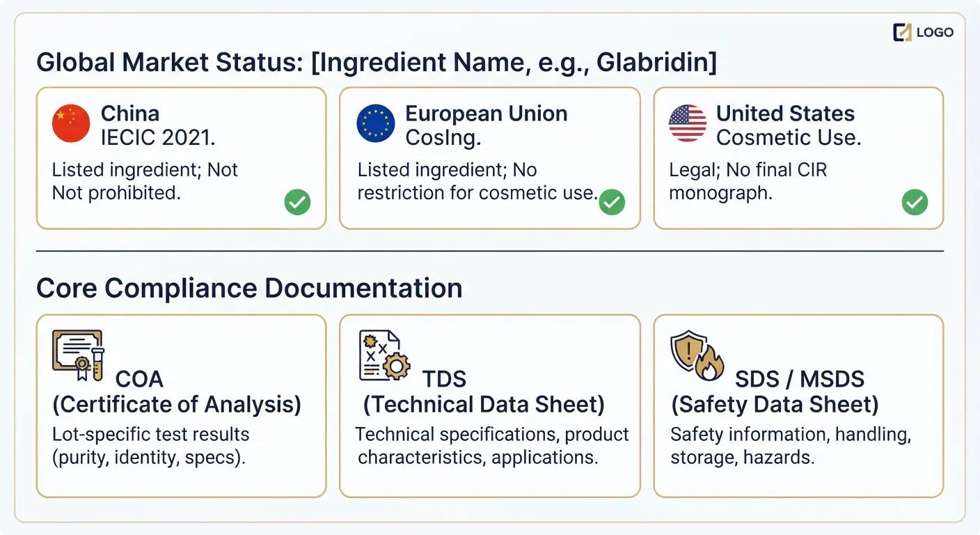Click the LOGO text label

935,32
